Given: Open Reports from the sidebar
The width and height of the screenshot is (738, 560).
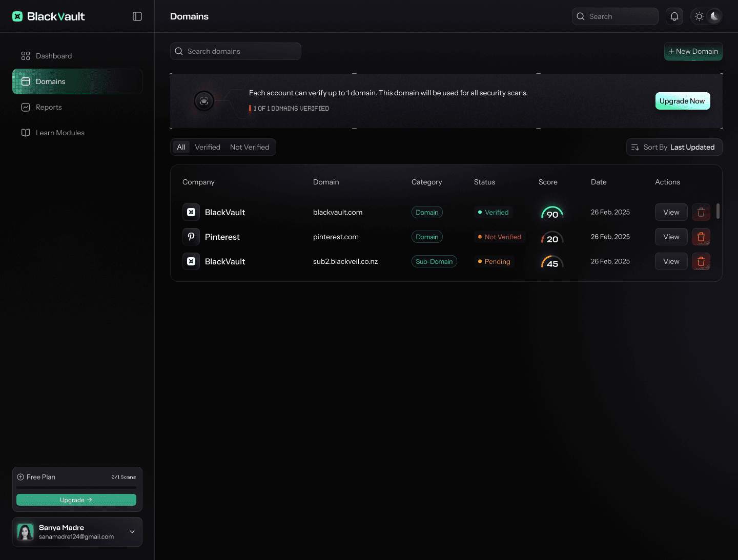Looking at the screenshot, I should (77, 107).
